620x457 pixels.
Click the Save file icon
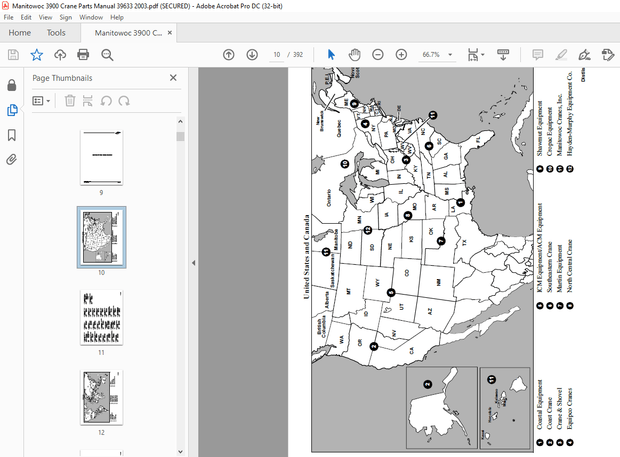click(x=13, y=55)
